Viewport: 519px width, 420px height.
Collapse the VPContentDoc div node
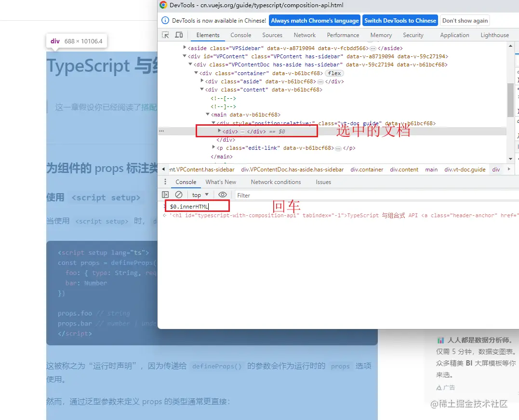coord(190,64)
